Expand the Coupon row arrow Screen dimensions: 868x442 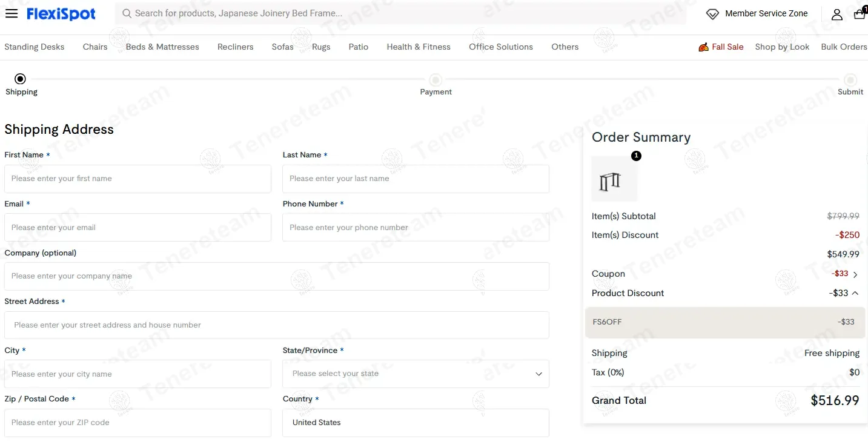(855, 274)
